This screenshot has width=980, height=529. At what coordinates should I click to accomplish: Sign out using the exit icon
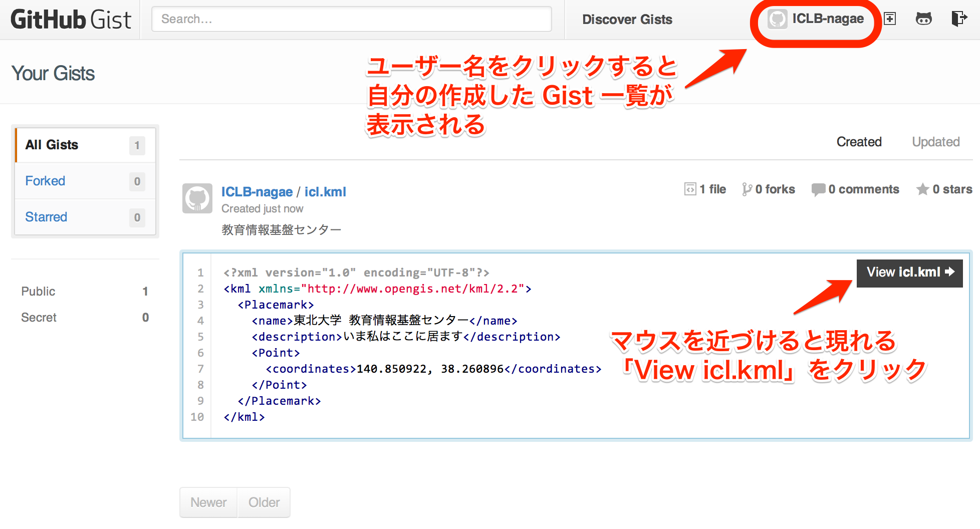point(959,19)
